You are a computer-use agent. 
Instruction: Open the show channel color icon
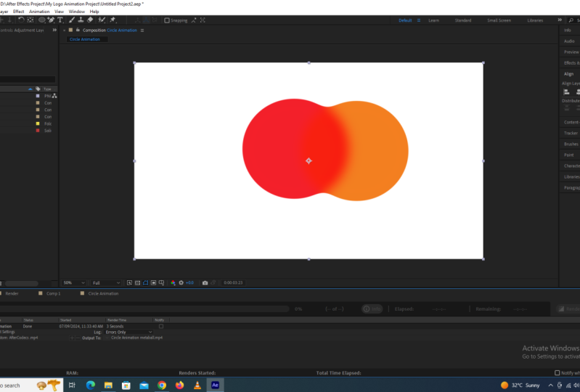click(173, 283)
